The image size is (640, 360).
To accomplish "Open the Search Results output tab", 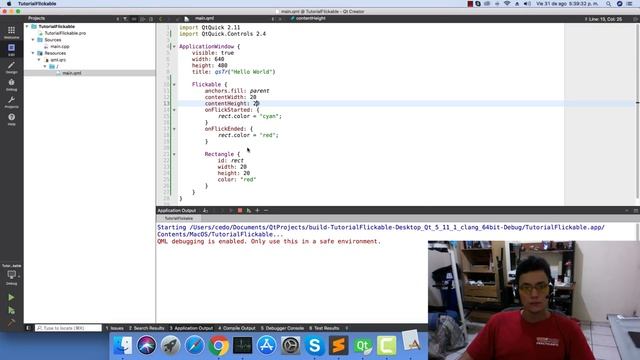I will [x=147, y=328].
